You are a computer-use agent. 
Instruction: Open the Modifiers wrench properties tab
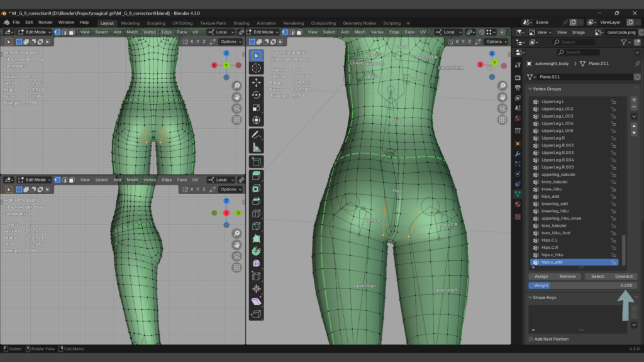518,153
